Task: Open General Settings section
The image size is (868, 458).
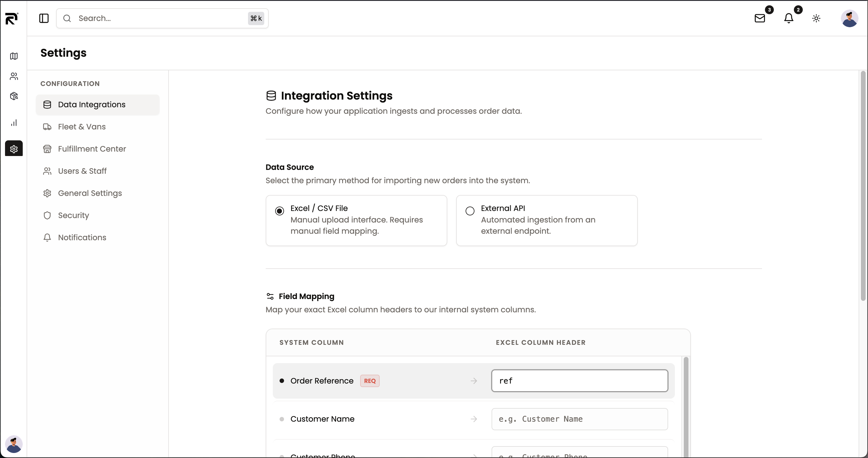Action: pos(97,193)
